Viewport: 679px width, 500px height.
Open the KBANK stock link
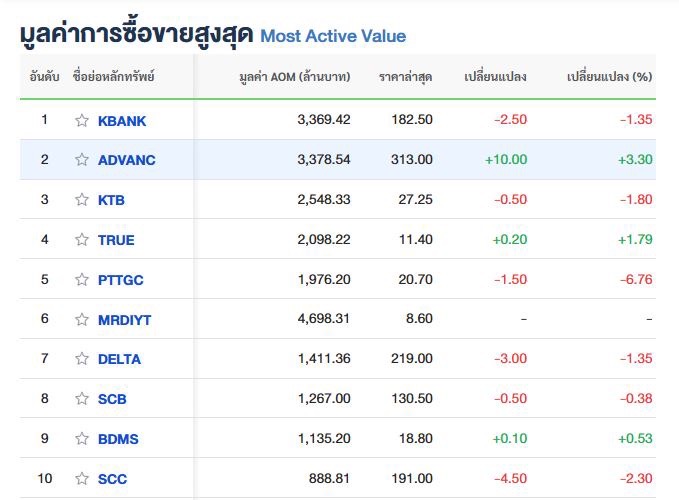click(x=122, y=121)
